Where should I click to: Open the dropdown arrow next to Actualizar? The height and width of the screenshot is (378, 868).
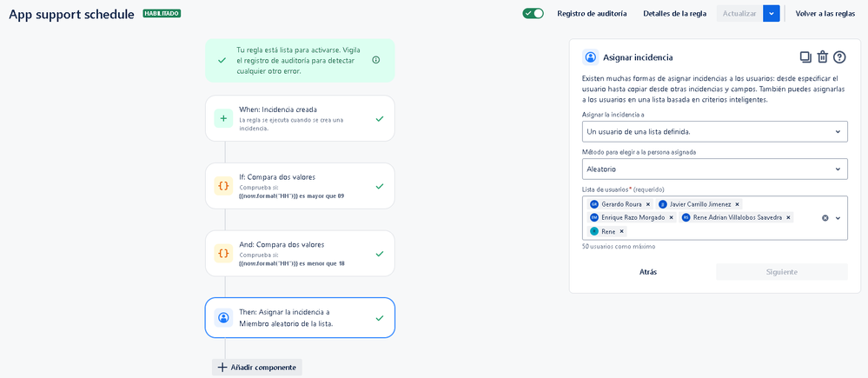coord(772,14)
